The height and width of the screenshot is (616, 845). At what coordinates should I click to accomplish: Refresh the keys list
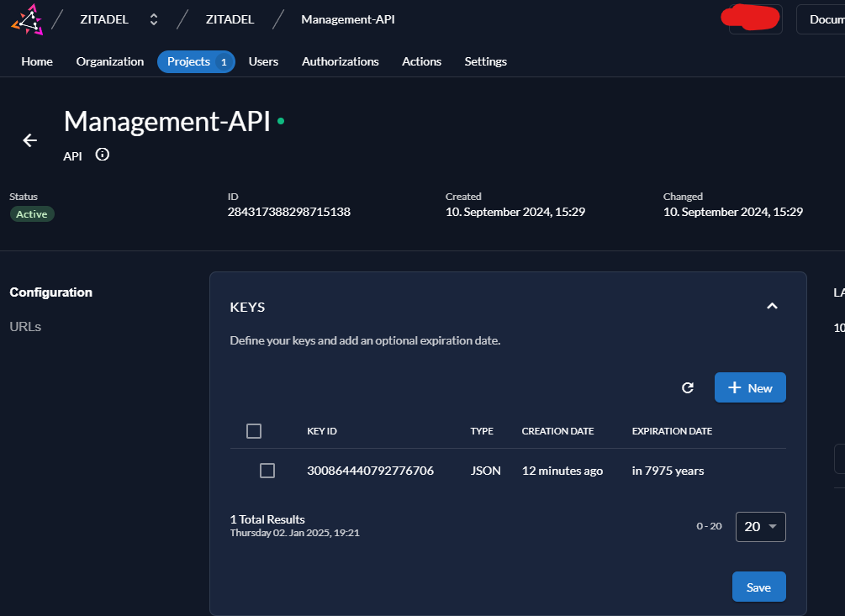[687, 387]
